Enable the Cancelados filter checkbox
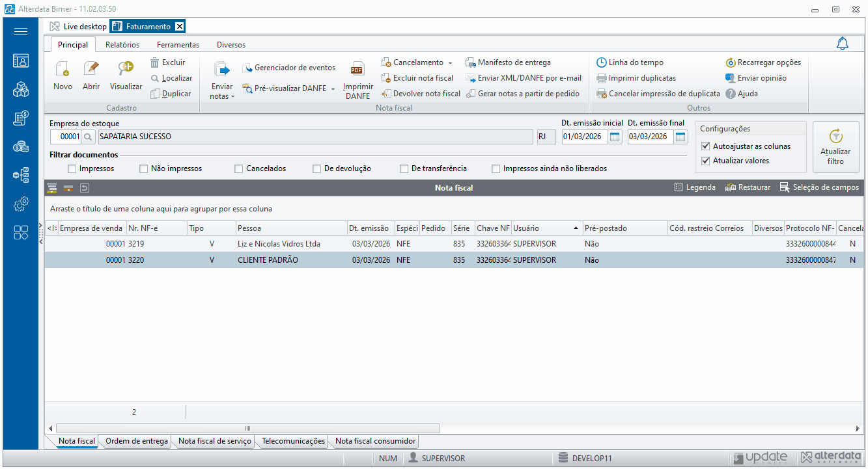Image resolution: width=868 pixels, height=469 pixels. [239, 168]
